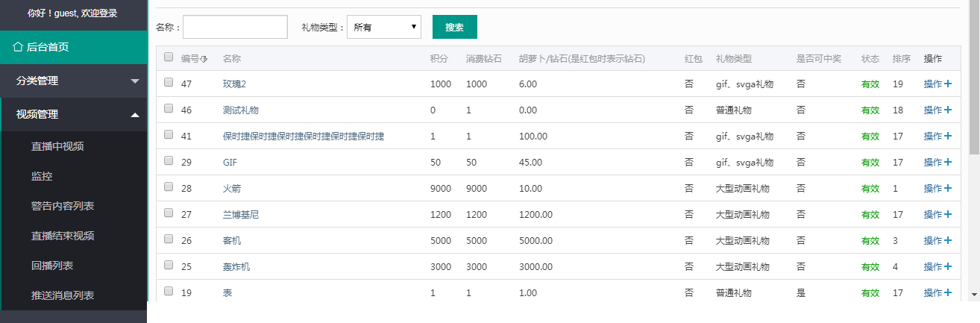Go to 直播中视频 in the sidebar
The image size is (980, 323).
click(57, 146)
